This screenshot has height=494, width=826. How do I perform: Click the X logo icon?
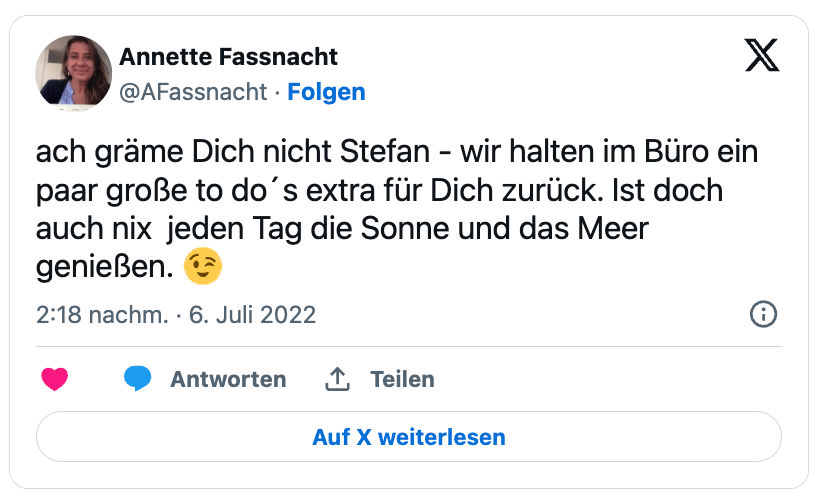762,56
